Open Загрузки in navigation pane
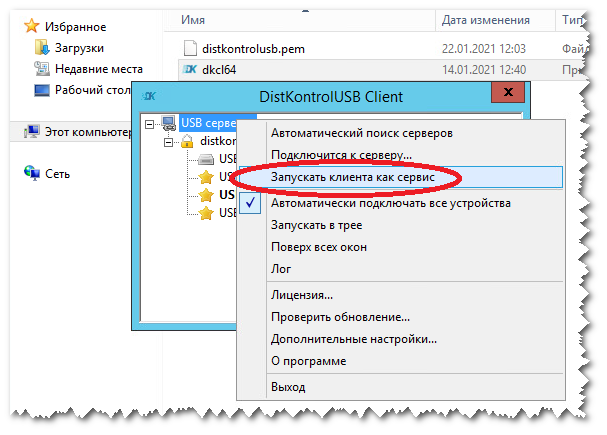 tap(79, 48)
